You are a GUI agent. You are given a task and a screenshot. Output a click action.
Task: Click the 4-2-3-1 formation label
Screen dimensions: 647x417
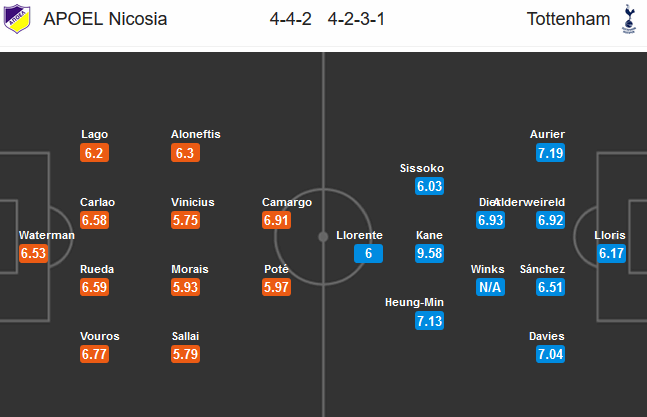click(x=356, y=19)
